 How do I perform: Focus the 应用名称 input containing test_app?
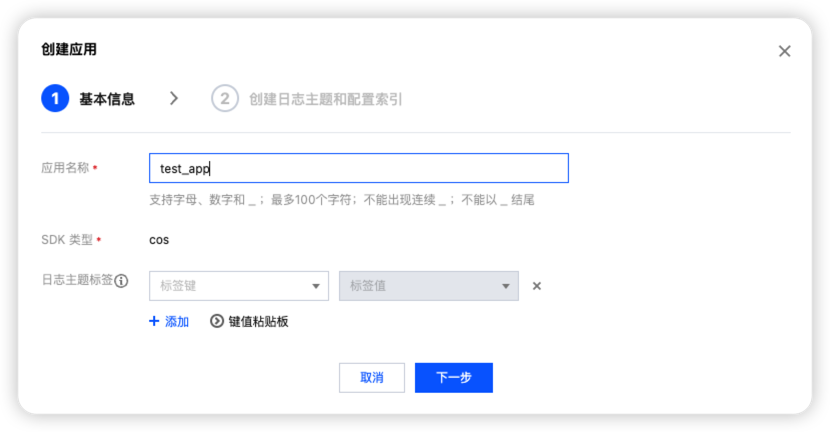tap(359, 168)
